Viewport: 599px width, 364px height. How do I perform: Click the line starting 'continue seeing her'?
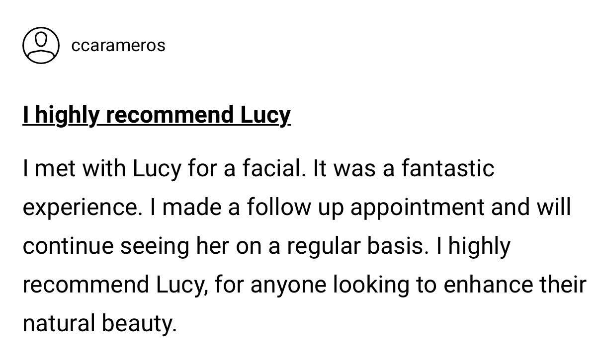(x=266, y=246)
